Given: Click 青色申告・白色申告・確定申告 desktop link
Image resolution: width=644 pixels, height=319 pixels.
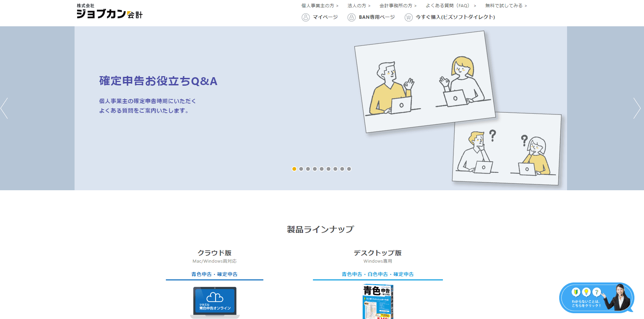Looking at the screenshot, I should click(378, 274).
